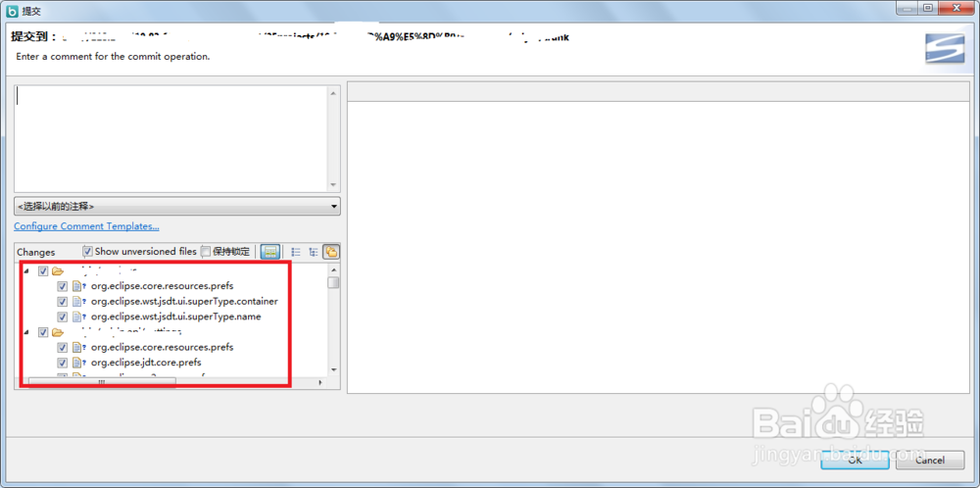Image resolution: width=980 pixels, height=488 pixels.
Task: Select the org.eclipse.jdt.core.prefs row text
Action: pyautogui.click(x=146, y=363)
